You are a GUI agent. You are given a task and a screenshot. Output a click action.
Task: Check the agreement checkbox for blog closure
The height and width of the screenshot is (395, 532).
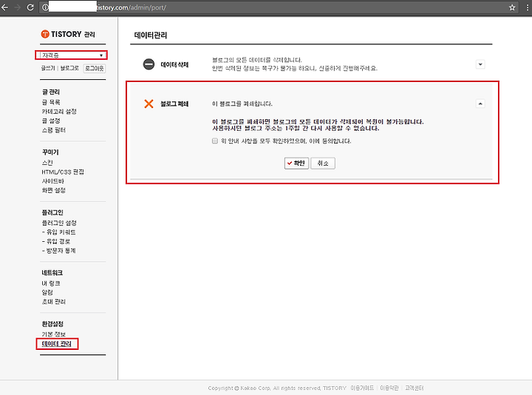pos(215,141)
